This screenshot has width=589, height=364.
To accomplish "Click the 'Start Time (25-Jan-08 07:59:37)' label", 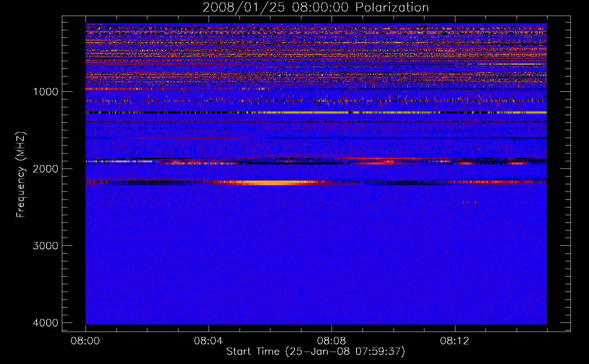I will pos(316,352).
